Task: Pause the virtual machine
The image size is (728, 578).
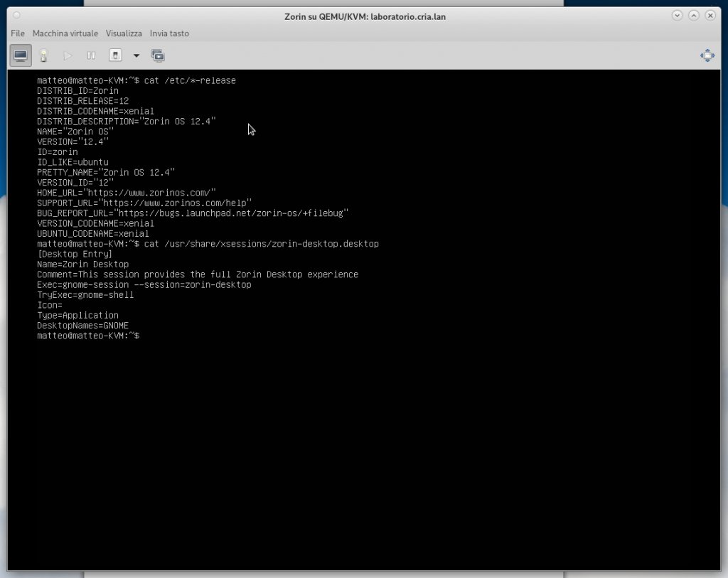Action: (x=91, y=55)
